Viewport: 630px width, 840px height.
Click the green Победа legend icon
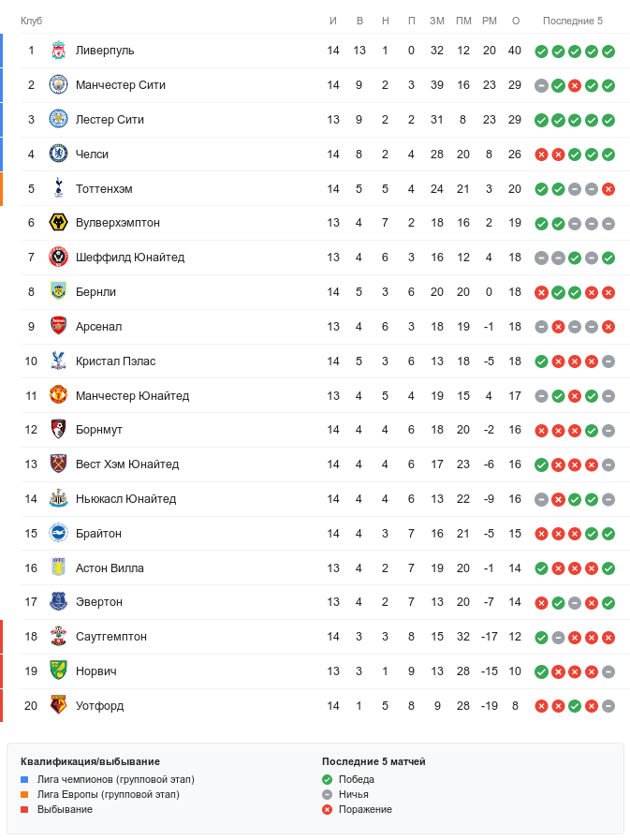(327, 779)
